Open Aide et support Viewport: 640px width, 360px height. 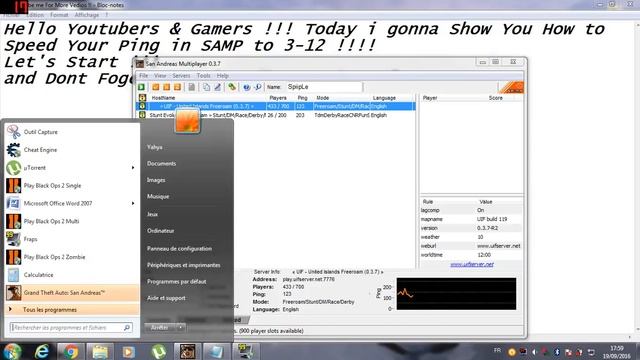click(166, 298)
